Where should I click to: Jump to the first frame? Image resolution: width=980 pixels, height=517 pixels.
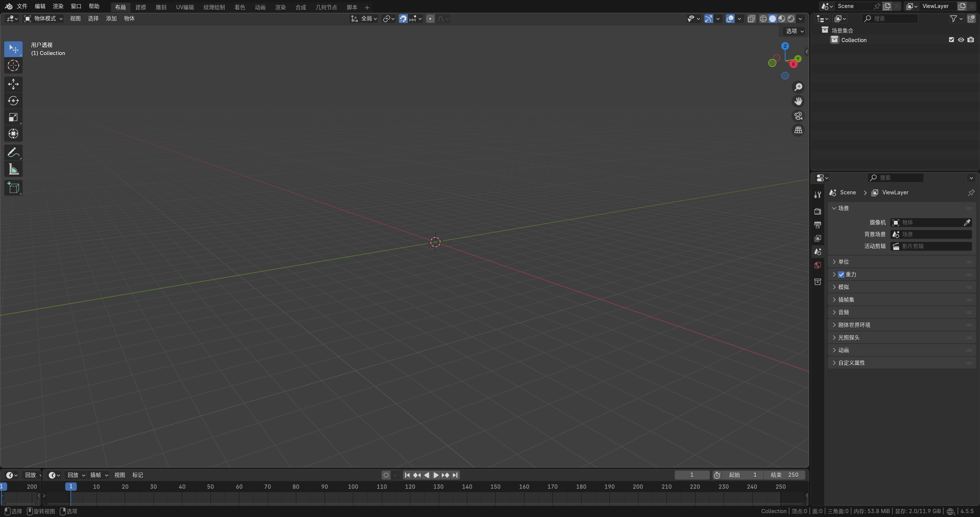[x=407, y=475]
